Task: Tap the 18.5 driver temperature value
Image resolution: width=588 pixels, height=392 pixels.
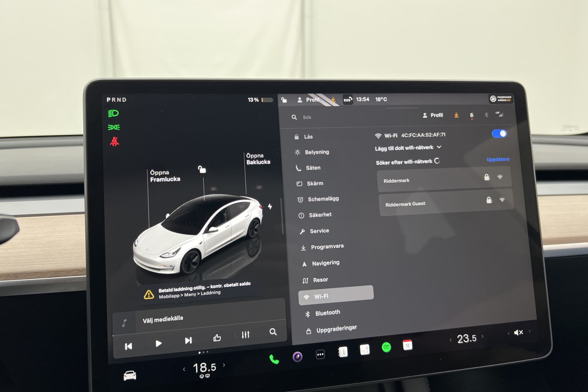Action: pos(204,367)
